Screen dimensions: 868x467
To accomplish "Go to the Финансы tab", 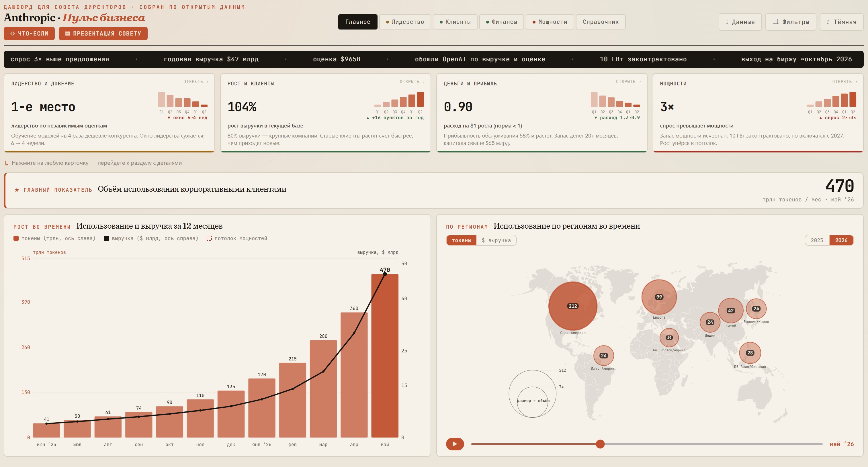I will (501, 22).
